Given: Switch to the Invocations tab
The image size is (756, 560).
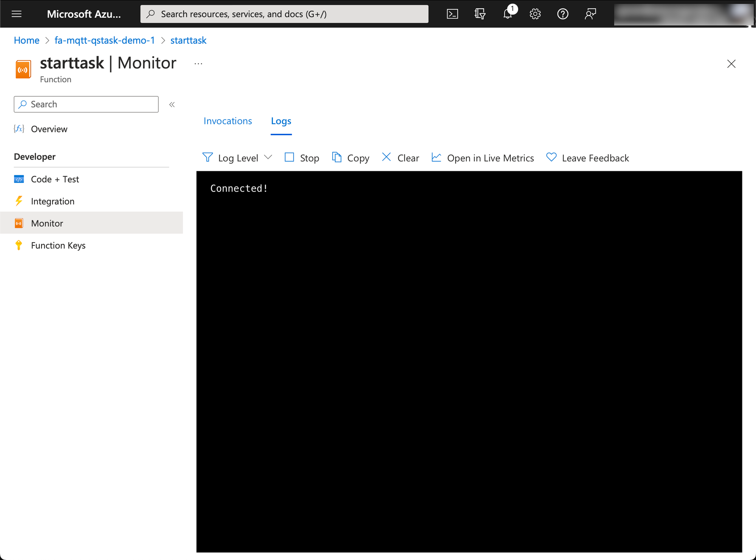Looking at the screenshot, I should point(228,121).
